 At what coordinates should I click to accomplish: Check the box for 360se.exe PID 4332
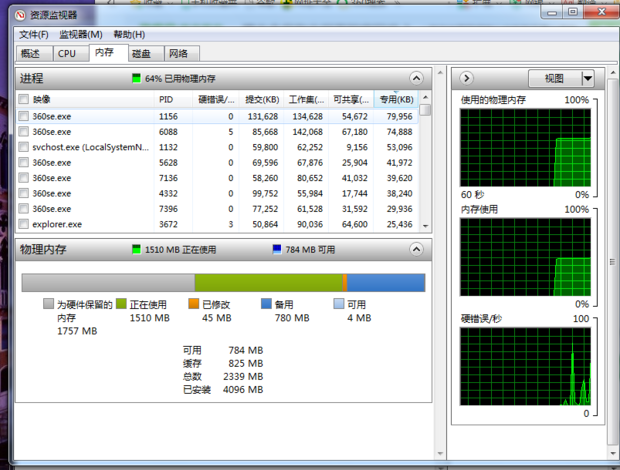pyautogui.click(x=24, y=193)
